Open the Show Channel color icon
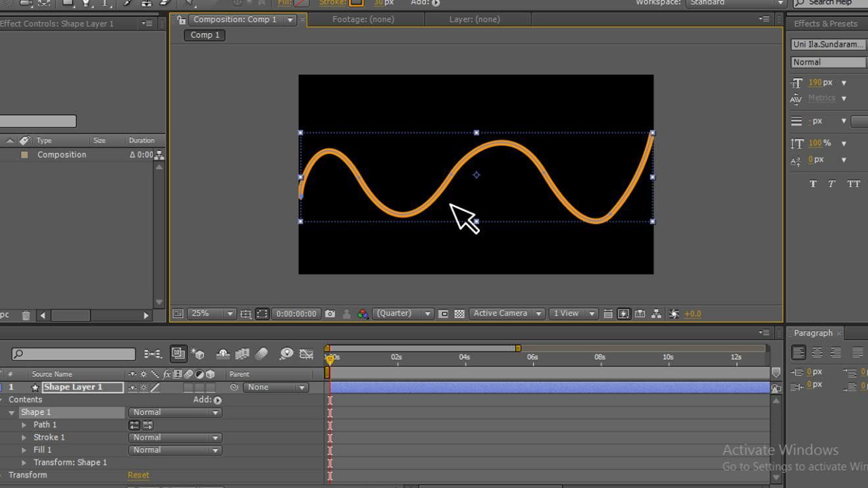The height and width of the screenshot is (488, 868). click(363, 314)
